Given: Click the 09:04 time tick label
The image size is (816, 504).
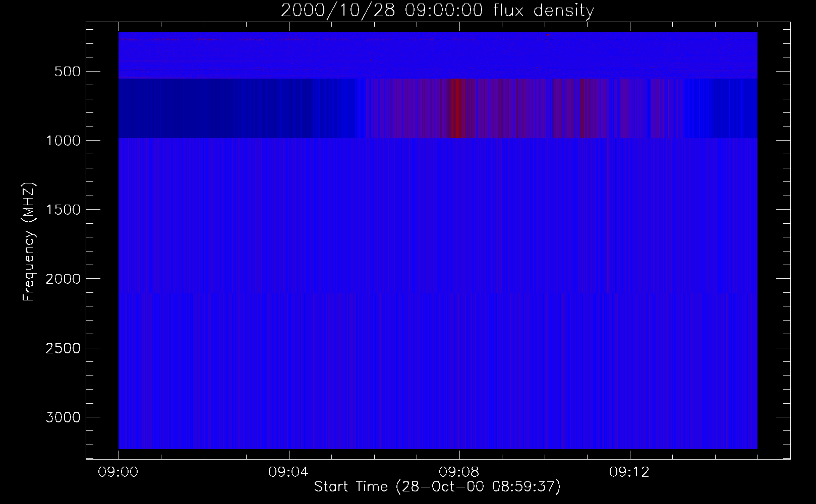Looking at the screenshot, I should pos(288,472).
